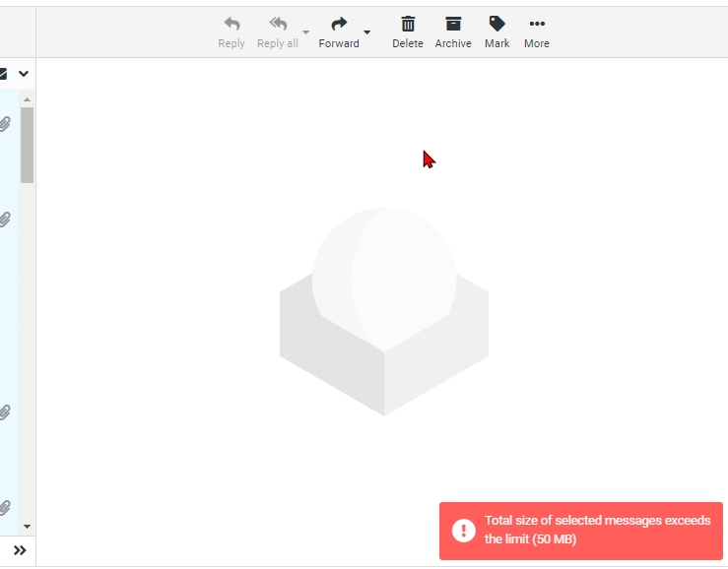Click the Reply toolbar button
Image resolution: width=728 pixels, height=569 pixels.
pyautogui.click(x=232, y=32)
